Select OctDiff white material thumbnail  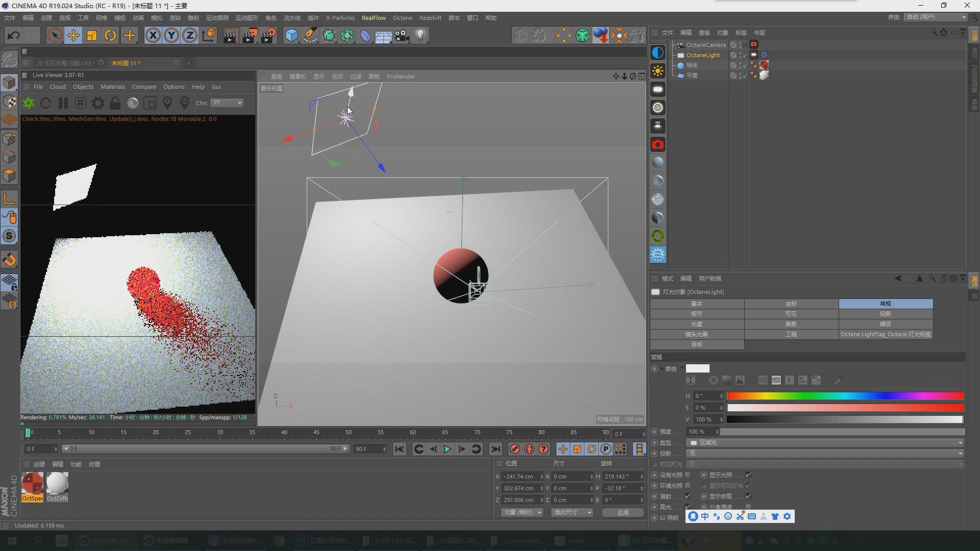click(x=57, y=487)
